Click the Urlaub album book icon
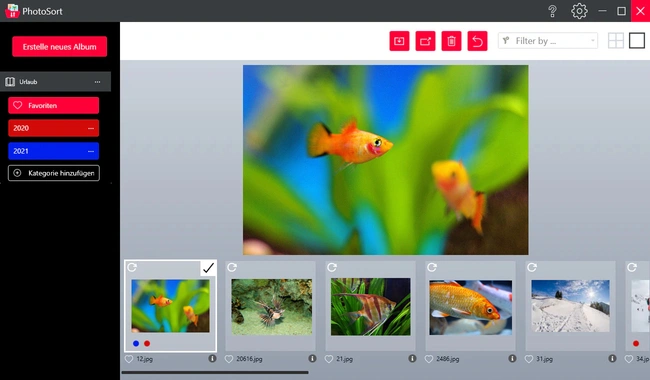 tap(10, 82)
